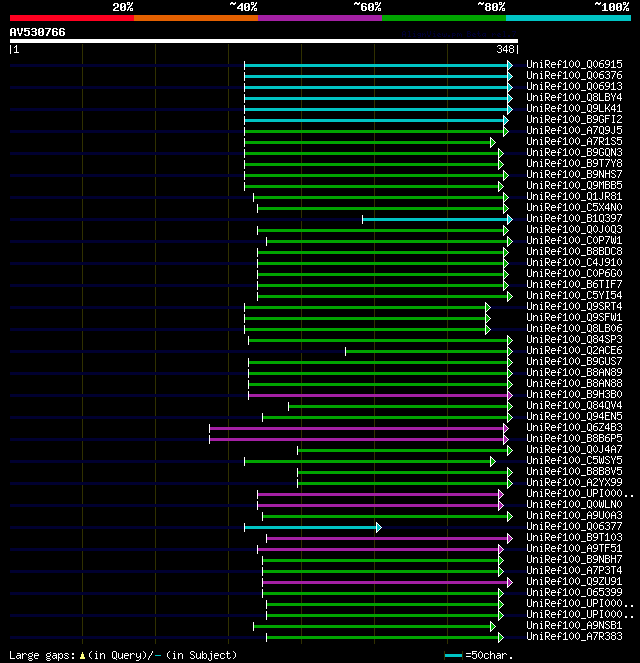640x663 pixels.
Task: Select the UniRef100_A9TF51 label
Action: 574,548
